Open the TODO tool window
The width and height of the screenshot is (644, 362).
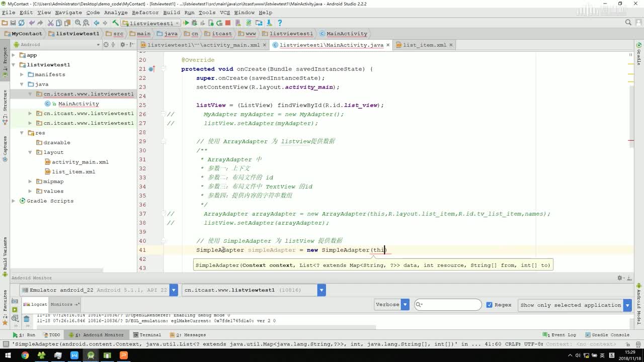(x=52, y=335)
